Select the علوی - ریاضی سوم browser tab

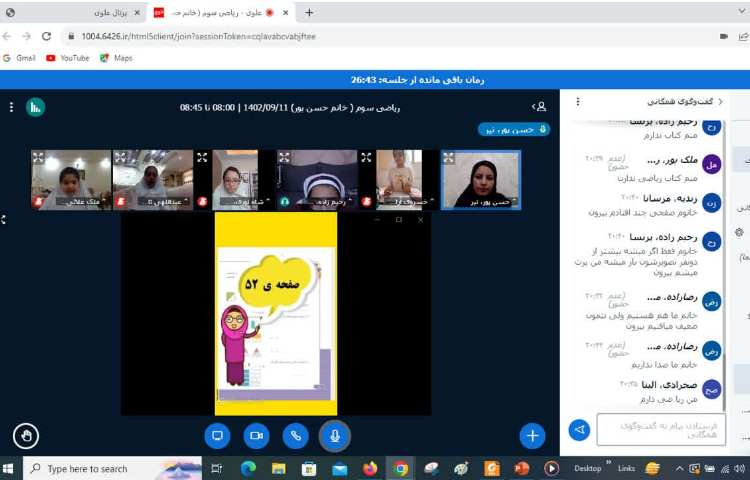coord(221,13)
